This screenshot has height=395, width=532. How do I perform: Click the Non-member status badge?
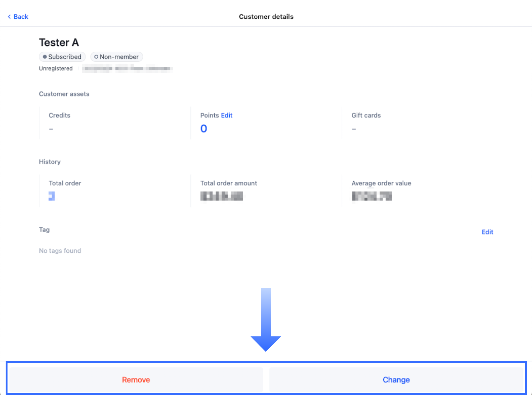(x=117, y=57)
